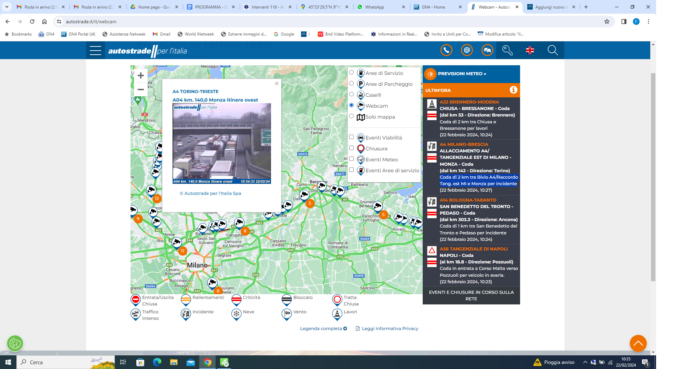Open a new browser tab with plus
Image resolution: width=680 pixels, height=369 pixels.
pos(586,7)
